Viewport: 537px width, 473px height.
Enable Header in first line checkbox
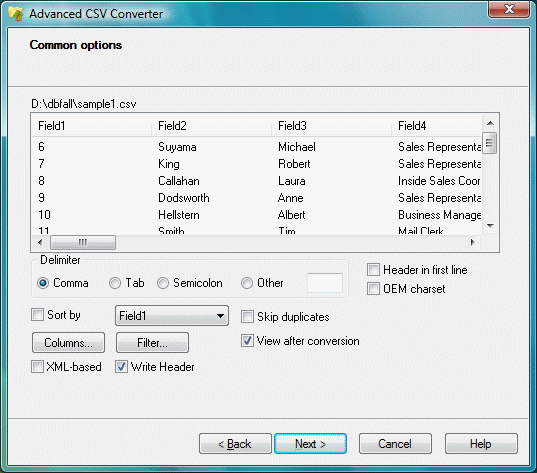(x=373, y=270)
